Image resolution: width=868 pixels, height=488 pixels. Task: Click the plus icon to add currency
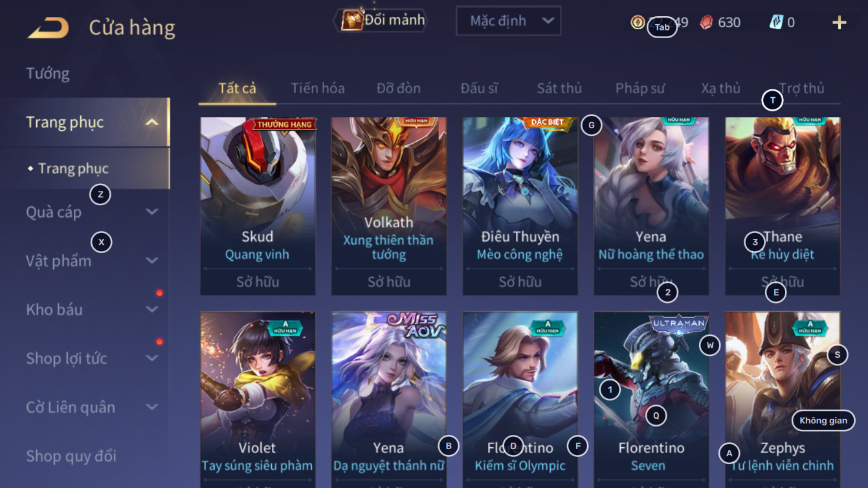tap(839, 23)
